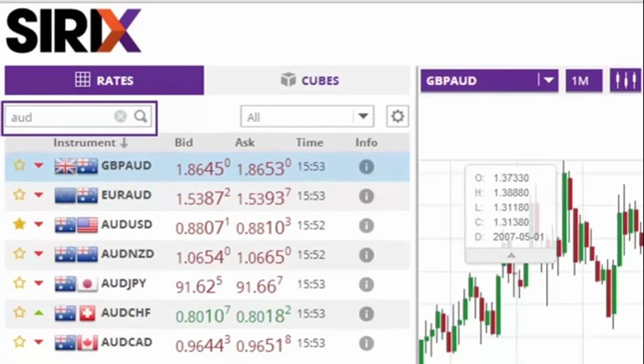
Task: Open info icon for AUDCHF
Action: pyautogui.click(x=366, y=314)
